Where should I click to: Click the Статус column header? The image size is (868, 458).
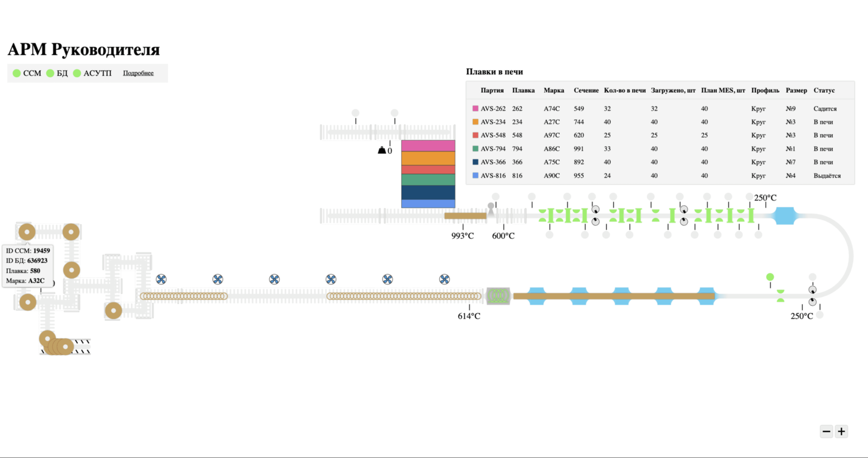click(824, 90)
